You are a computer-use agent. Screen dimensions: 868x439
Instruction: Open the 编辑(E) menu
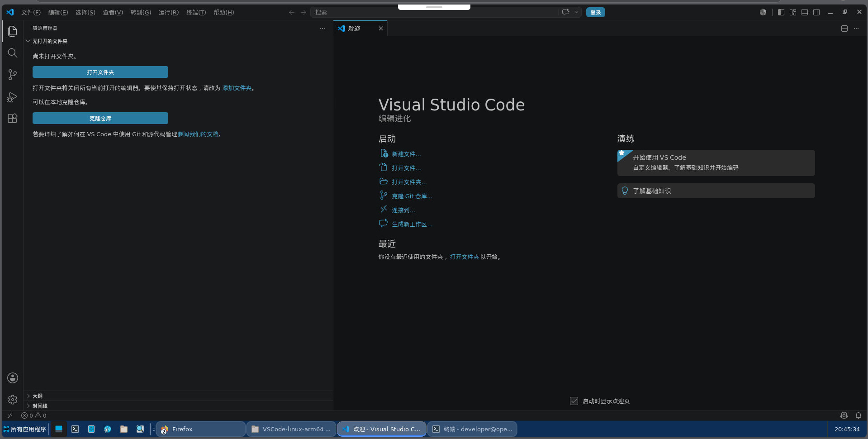tap(58, 12)
